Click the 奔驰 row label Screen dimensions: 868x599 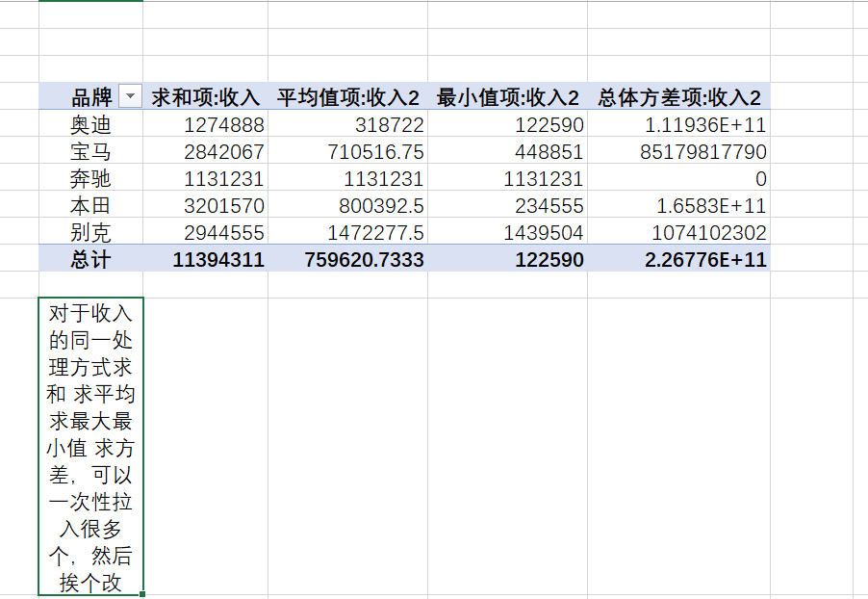[x=90, y=178]
